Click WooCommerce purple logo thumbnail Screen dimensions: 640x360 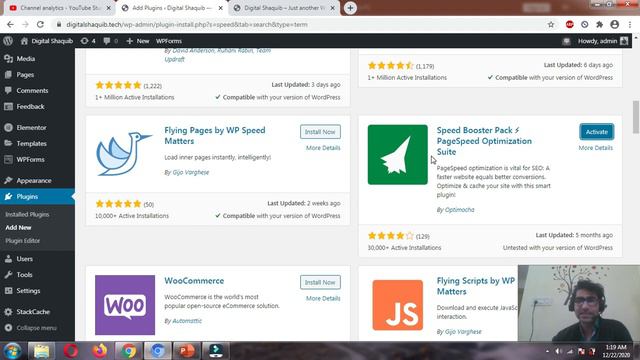click(x=125, y=305)
